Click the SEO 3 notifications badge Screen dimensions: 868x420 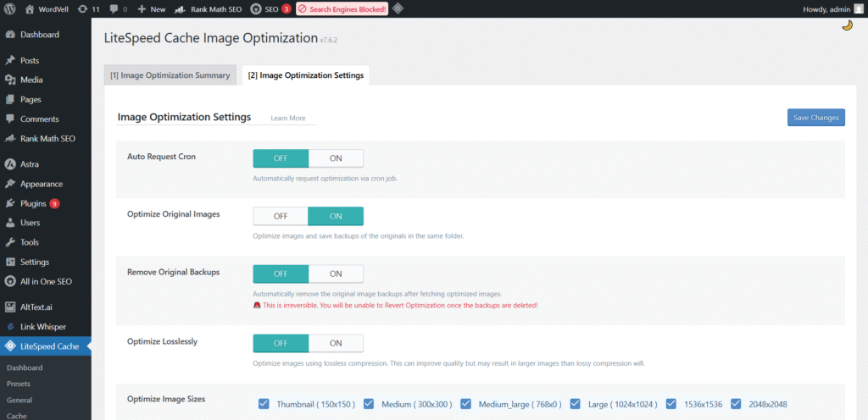pyautogui.click(x=286, y=8)
